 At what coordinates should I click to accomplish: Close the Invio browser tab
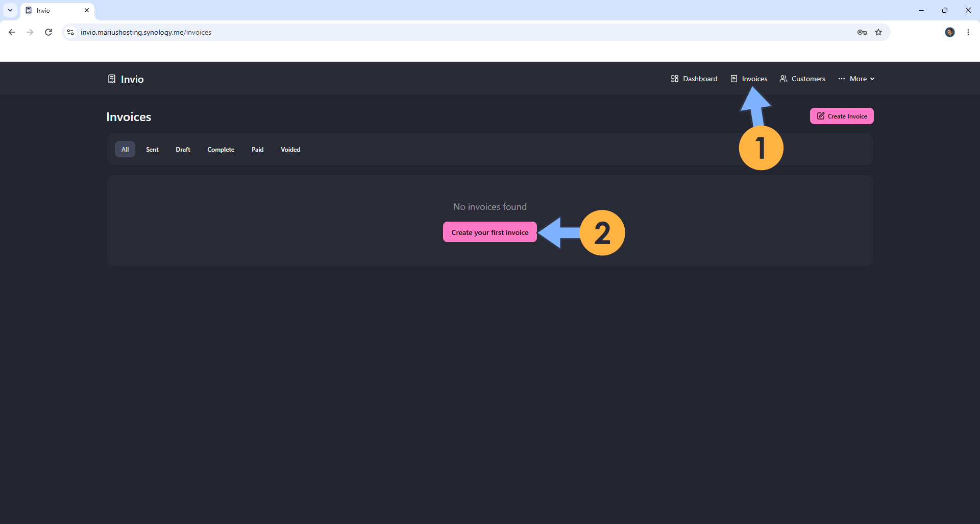point(87,10)
